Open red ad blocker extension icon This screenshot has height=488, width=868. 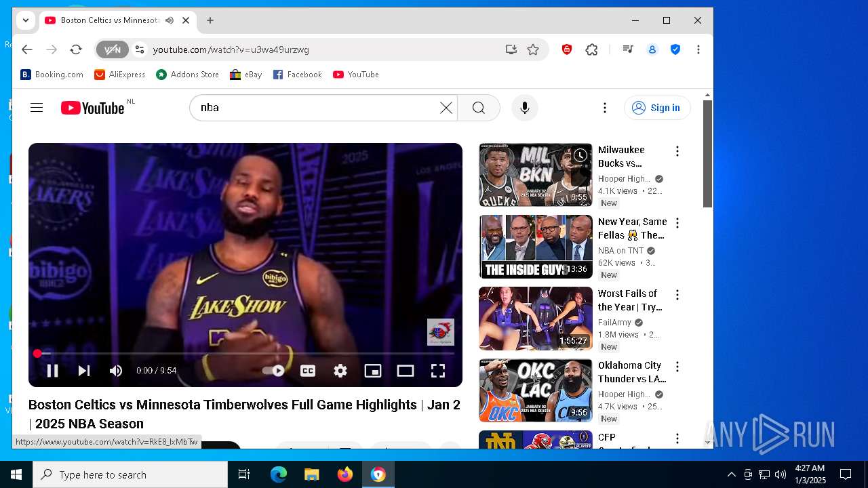coord(567,49)
